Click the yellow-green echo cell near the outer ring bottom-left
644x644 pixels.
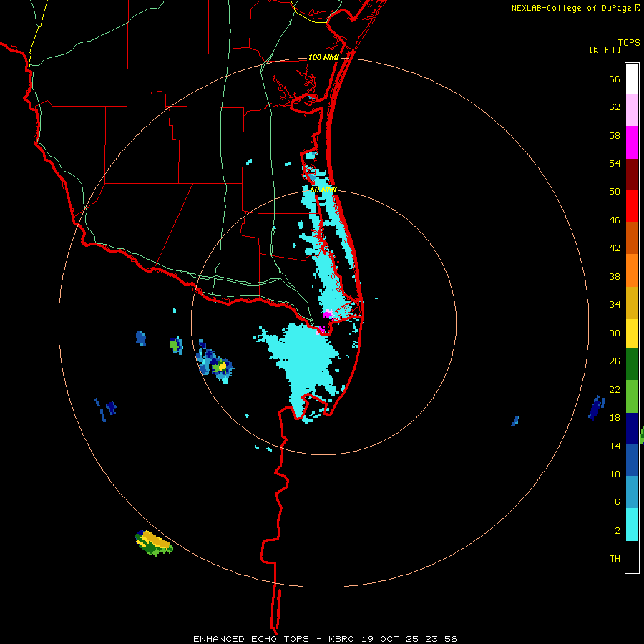coord(154,543)
